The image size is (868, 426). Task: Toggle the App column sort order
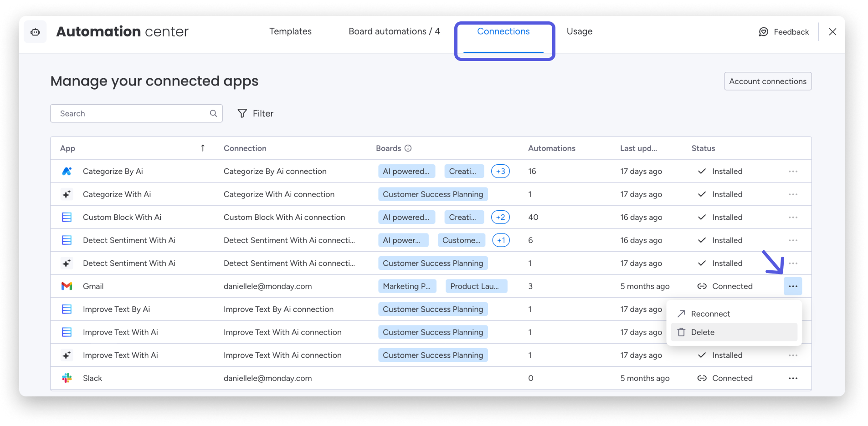(x=203, y=148)
